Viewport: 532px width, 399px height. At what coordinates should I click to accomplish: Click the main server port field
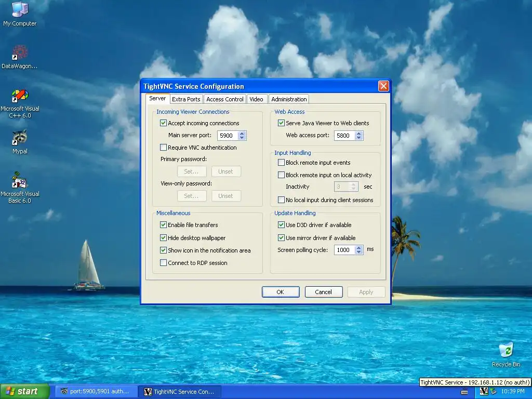point(228,136)
